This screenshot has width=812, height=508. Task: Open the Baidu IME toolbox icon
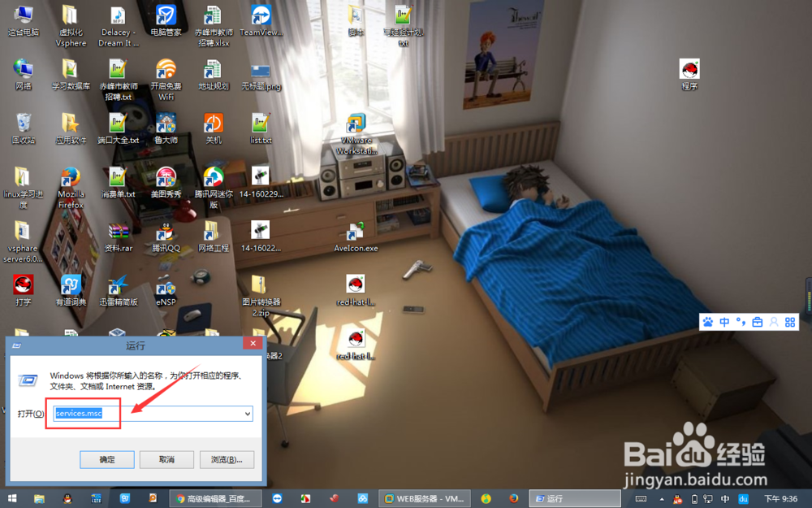pyautogui.click(x=757, y=322)
